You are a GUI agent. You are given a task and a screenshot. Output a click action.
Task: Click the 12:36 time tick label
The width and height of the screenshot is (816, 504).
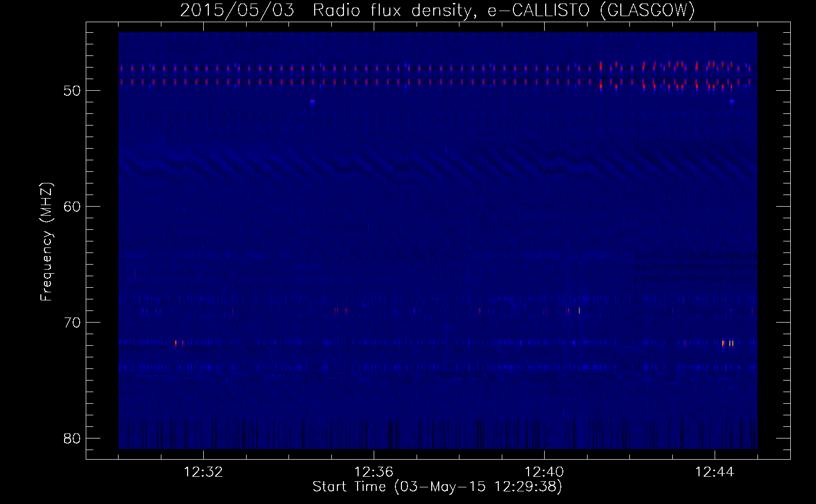pyautogui.click(x=374, y=472)
